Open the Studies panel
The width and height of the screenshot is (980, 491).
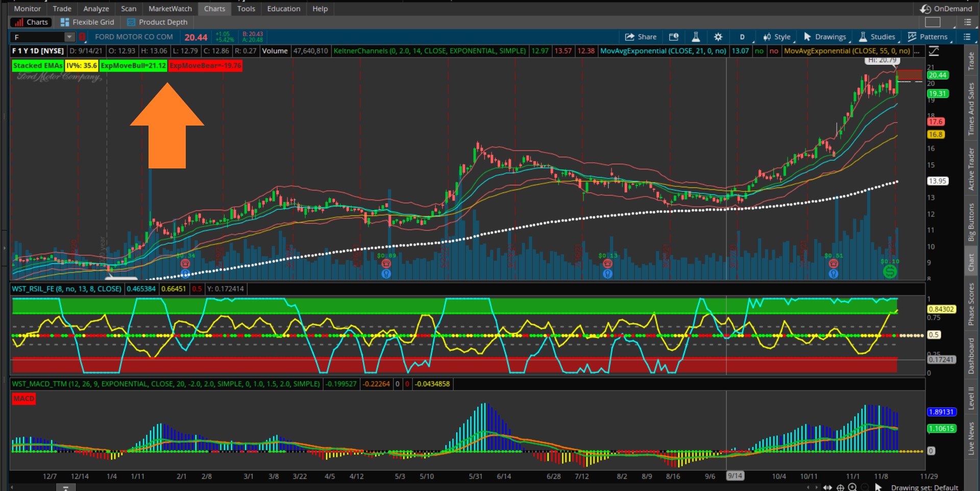point(877,37)
